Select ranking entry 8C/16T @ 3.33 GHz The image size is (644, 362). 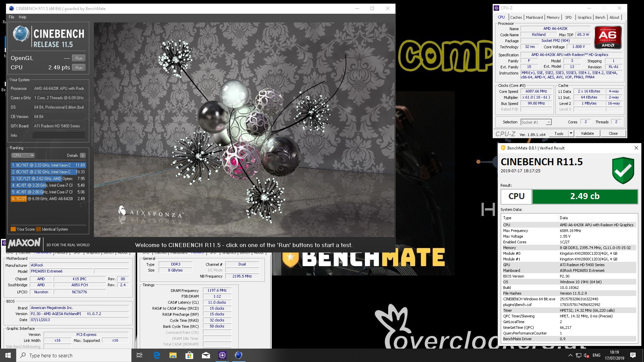[x=48, y=165]
